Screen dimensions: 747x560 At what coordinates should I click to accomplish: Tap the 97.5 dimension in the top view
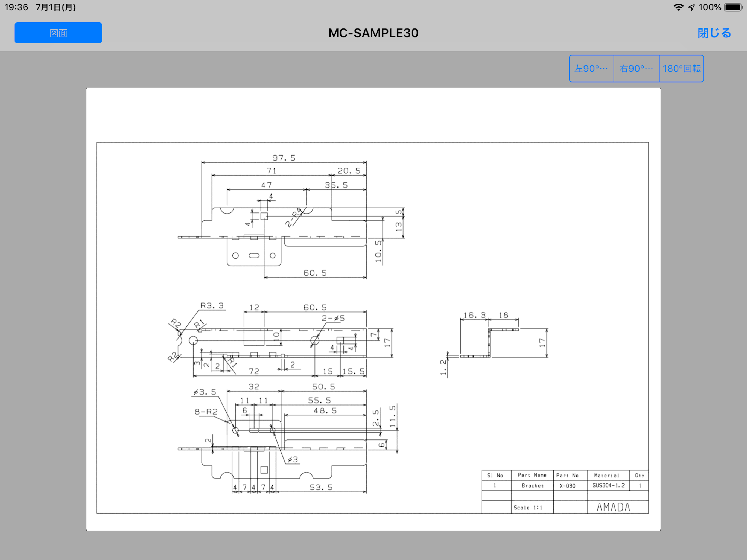coord(284,158)
